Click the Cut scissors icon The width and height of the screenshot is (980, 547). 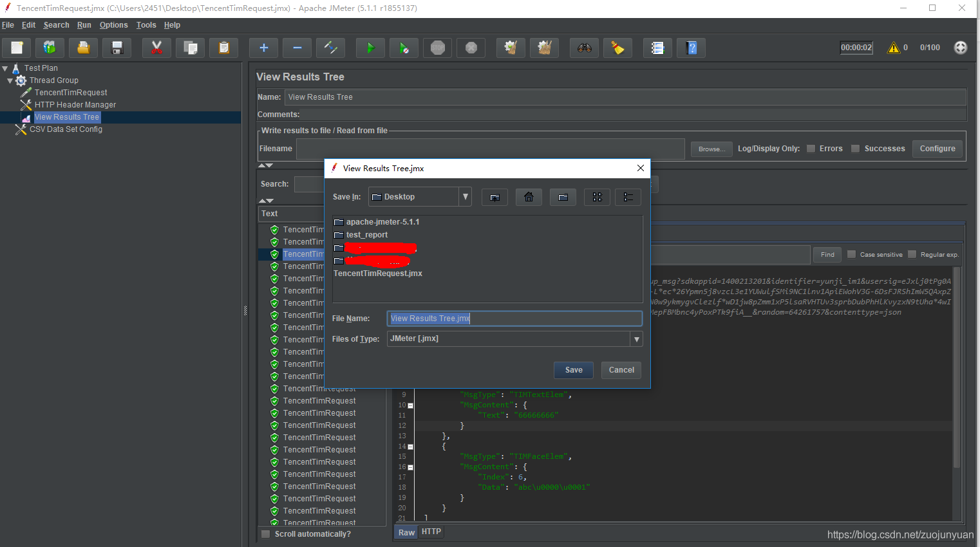[156, 48]
